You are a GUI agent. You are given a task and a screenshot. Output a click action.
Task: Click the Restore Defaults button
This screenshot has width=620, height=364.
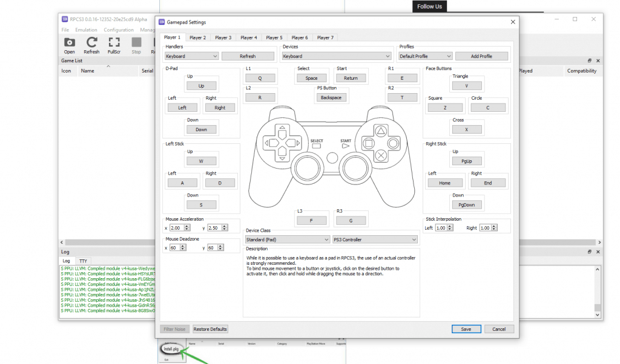(x=210, y=329)
